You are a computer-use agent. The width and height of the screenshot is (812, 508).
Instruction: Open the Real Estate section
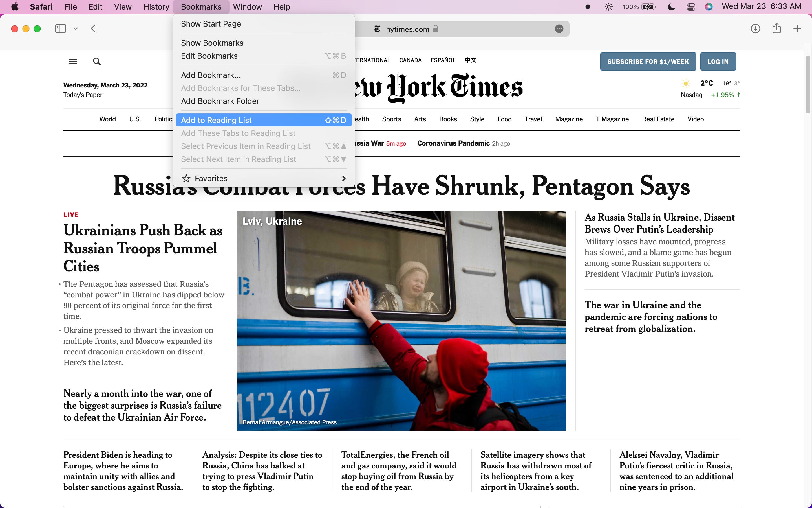pos(658,119)
